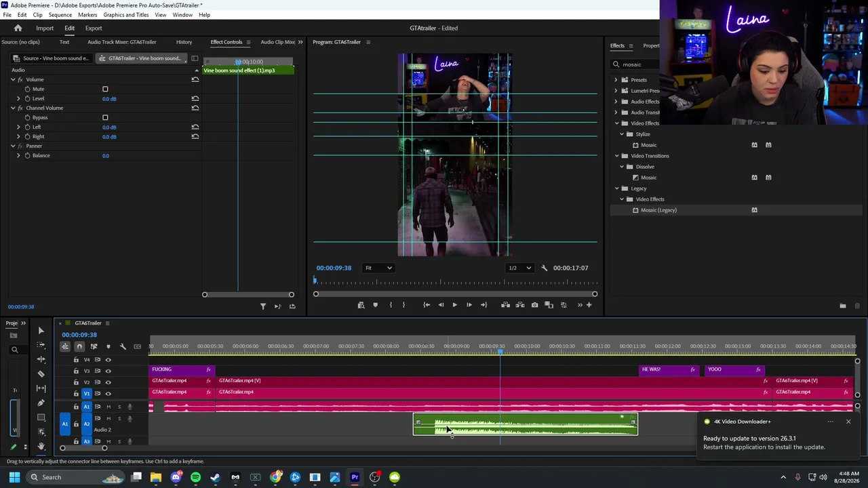868x488 pixels.
Task: Collapse the Volume effect group
Action: click(x=12, y=79)
